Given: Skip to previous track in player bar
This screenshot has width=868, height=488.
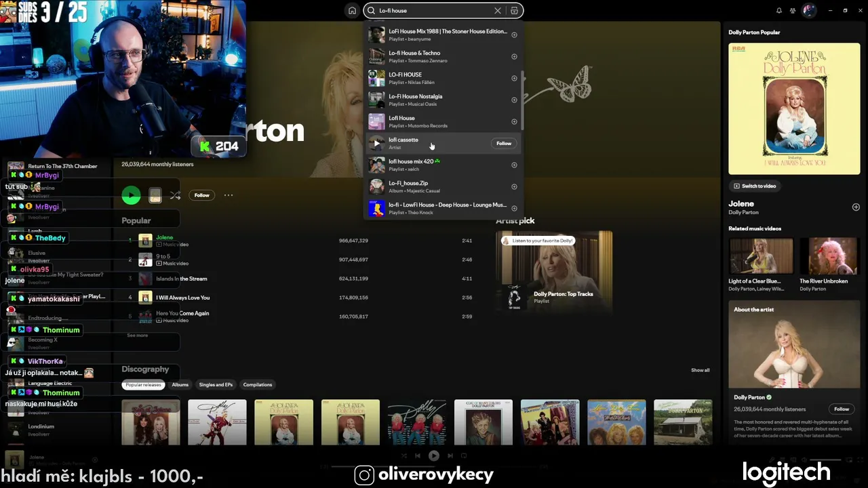Looking at the screenshot, I should click(418, 456).
